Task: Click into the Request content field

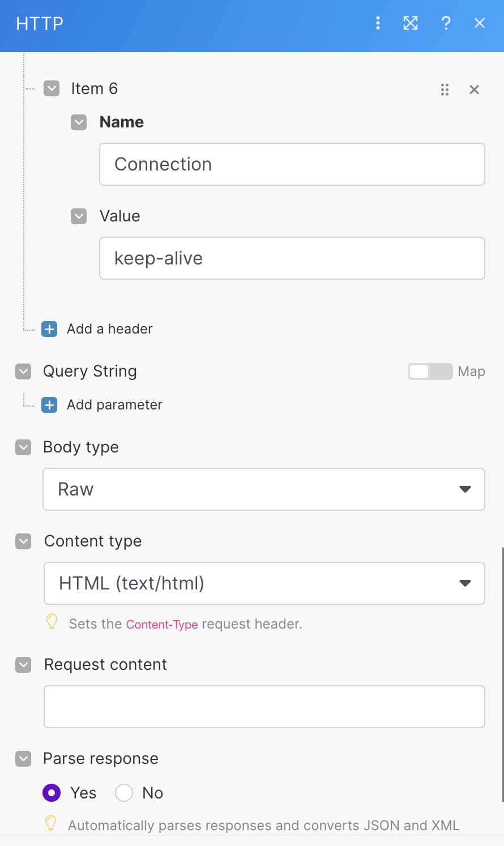Action: (x=264, y=707)
